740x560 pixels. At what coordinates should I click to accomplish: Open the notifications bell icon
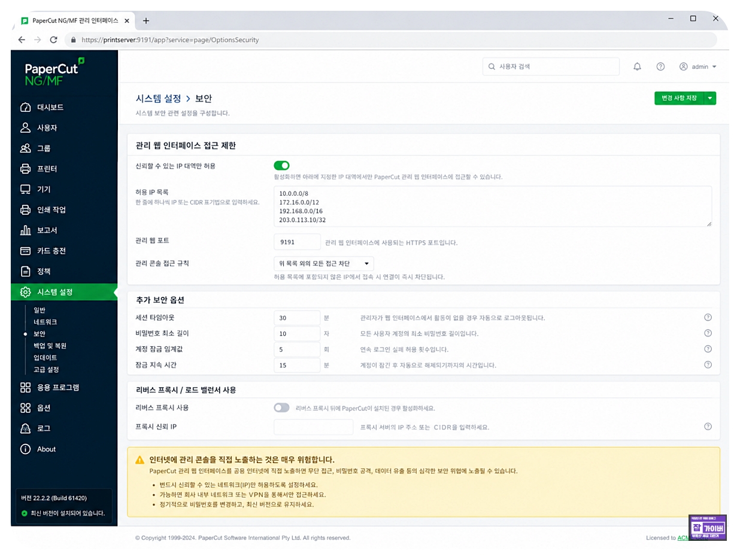coord(637,66)
